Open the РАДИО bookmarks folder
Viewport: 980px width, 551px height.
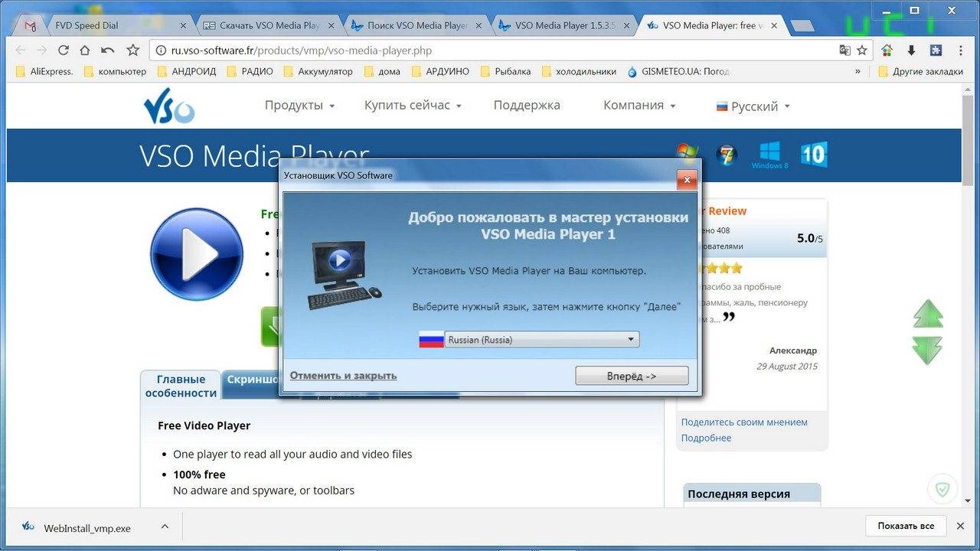249,71
